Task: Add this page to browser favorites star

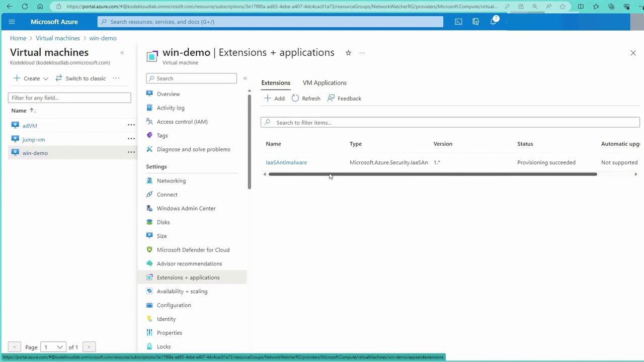Action: coord(562,7)
